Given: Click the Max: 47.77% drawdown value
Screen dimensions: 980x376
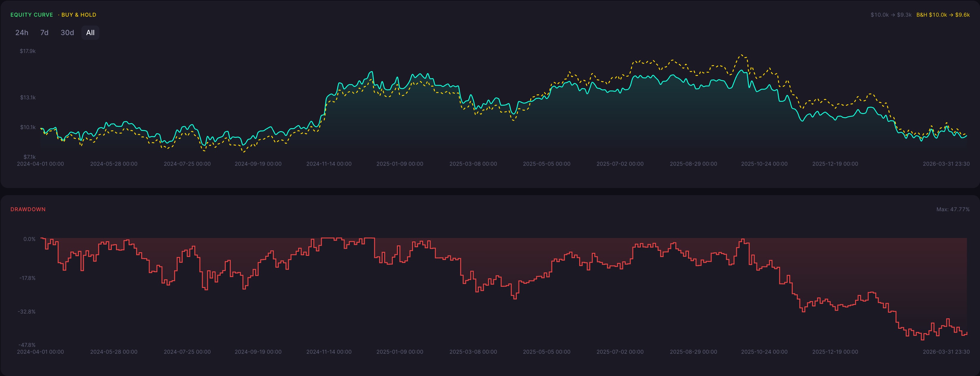Looking at the screenshot, I should pyautogui.click(x=953, y=209).
